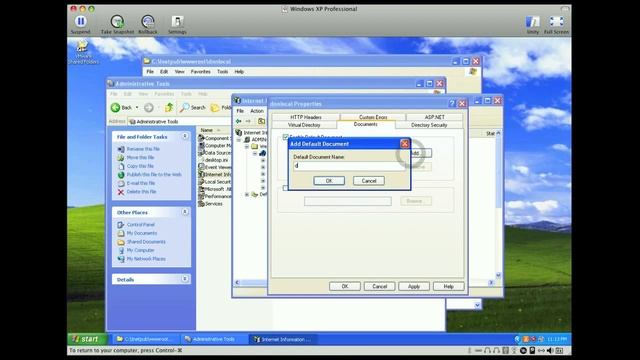Click Rename this file task
Viewport: 640px width, 360px height.
(143, 149)
